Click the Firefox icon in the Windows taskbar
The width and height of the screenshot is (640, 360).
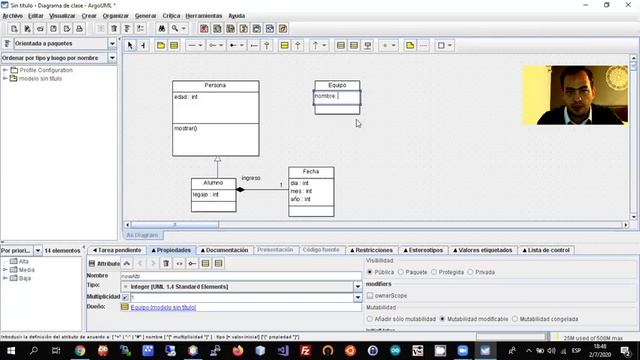coord(238,351)
